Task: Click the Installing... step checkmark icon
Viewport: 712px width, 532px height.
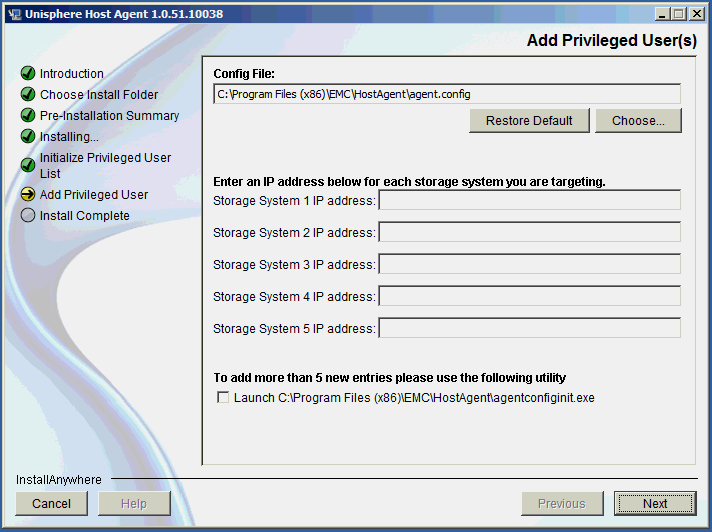Action: [28, 136]
